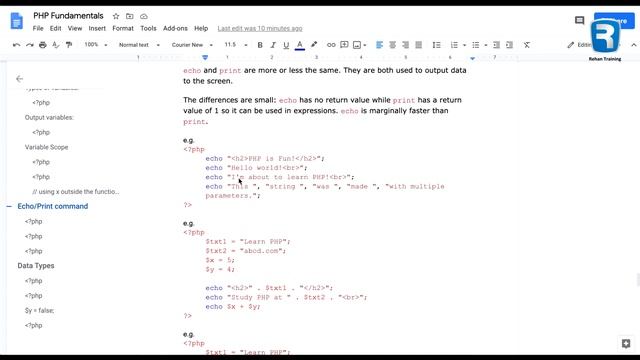Align text right
Image resolution: width=640 pixels, height=360 pixels.
click(x=405, y=45)
